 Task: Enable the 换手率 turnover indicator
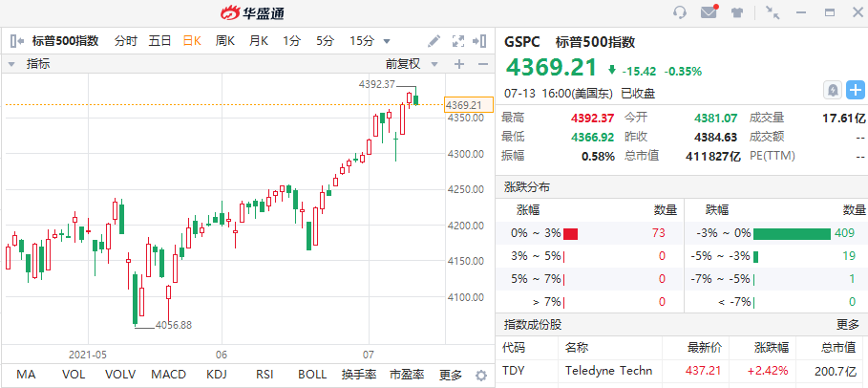pos(359,375)
